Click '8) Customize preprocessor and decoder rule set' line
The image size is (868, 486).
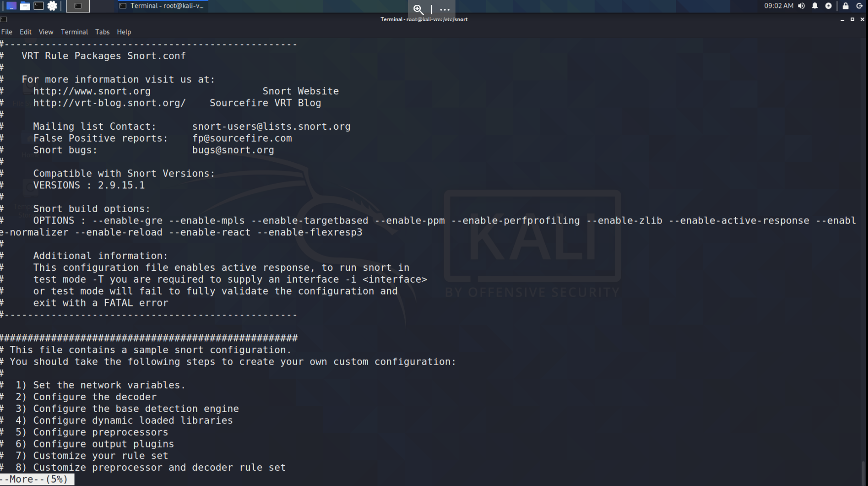[x=151, y=468]
